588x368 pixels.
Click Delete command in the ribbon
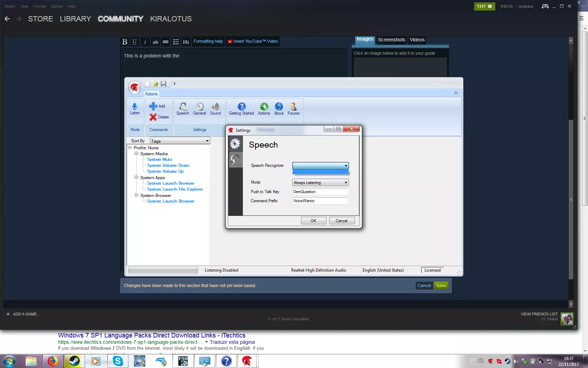pyautogui.click(x=159, y=117)
